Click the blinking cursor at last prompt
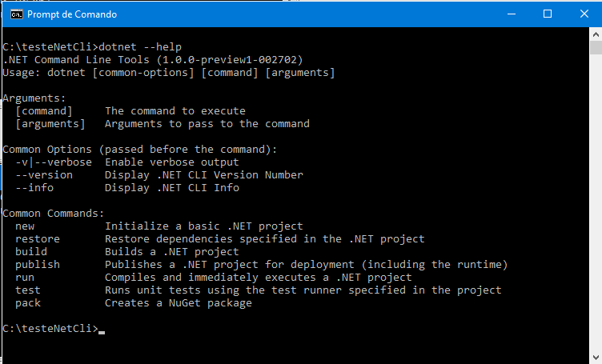Viewport: 602px width, 364px height. point(102,332)
